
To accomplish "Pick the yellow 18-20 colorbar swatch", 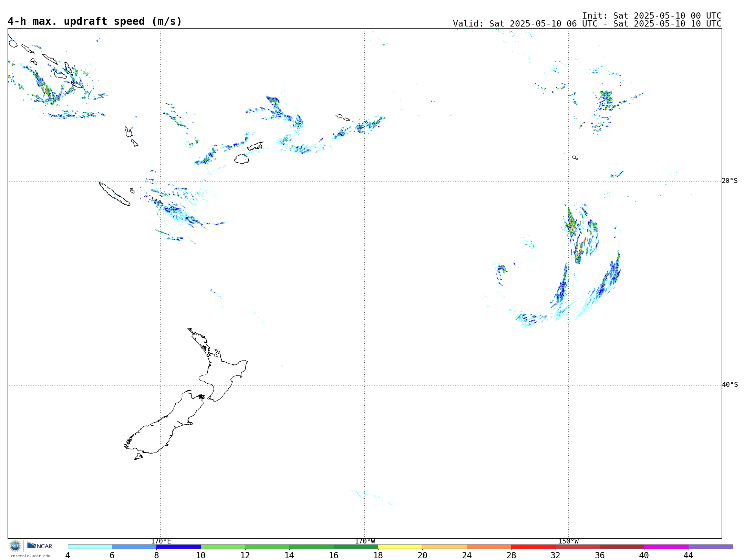I will click(x=400, y=547).
